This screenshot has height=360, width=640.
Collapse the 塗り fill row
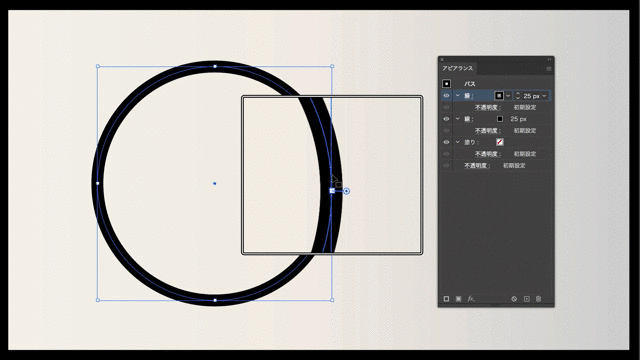[x=458, y=142]
